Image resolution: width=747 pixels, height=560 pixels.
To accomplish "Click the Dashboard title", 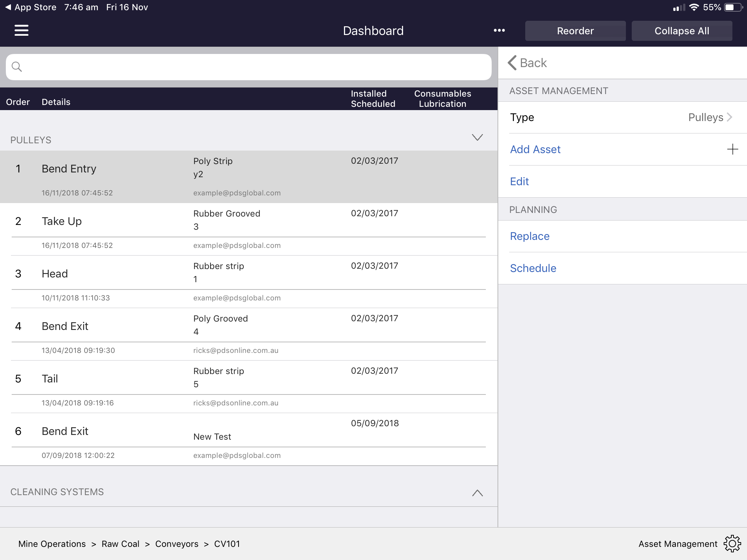I will [373, 31].
